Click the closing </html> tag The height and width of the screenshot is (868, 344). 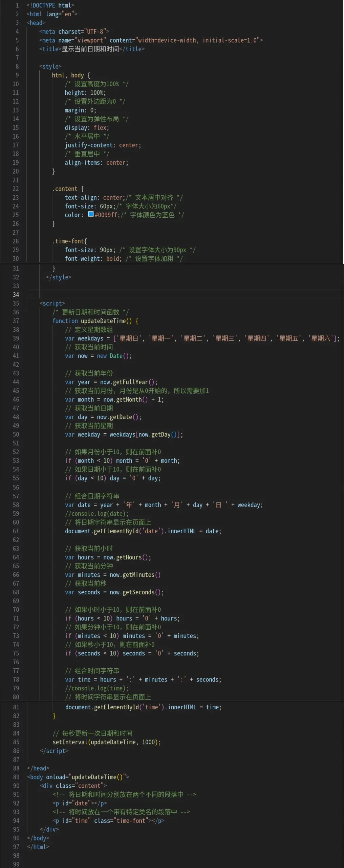38,847
